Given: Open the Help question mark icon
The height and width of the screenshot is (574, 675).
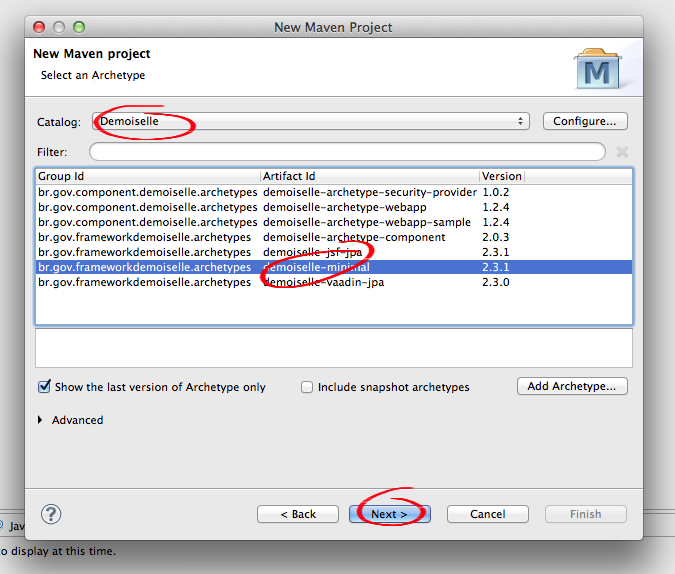Looking at the screenshot, I should [x=51, y=514].
